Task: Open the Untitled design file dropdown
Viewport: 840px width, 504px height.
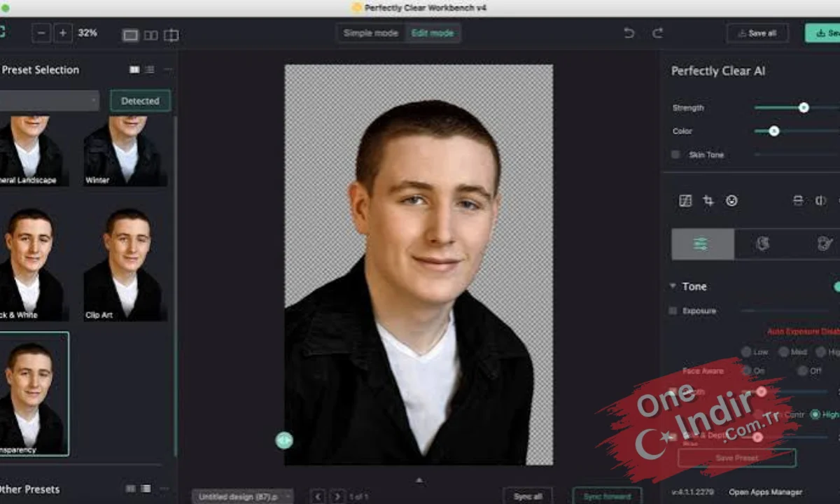Action: (x=242, y=496)
